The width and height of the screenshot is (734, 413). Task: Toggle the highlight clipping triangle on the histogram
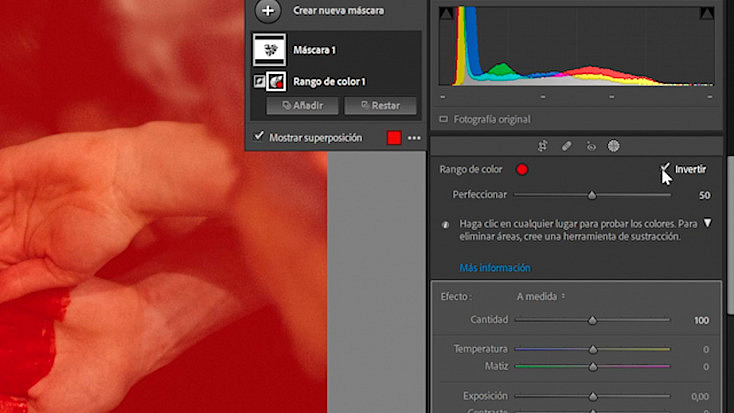pyautogui.click(x=707, y=13)
